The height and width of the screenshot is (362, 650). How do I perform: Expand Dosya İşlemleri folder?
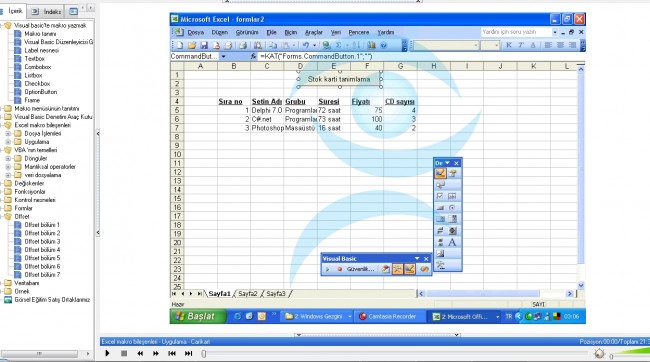coord(8,134)
